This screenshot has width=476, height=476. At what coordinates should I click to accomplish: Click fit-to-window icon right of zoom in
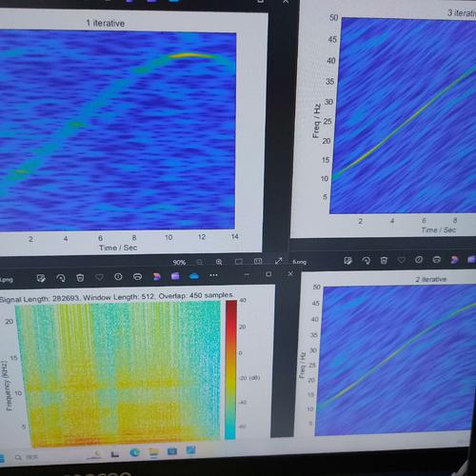[x=239, y=262]
